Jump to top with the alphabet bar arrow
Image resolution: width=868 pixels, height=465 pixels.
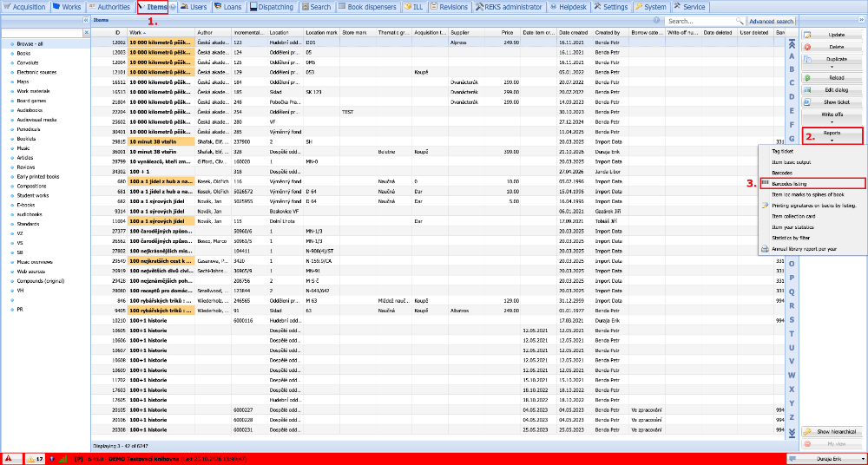coord(792,45)
